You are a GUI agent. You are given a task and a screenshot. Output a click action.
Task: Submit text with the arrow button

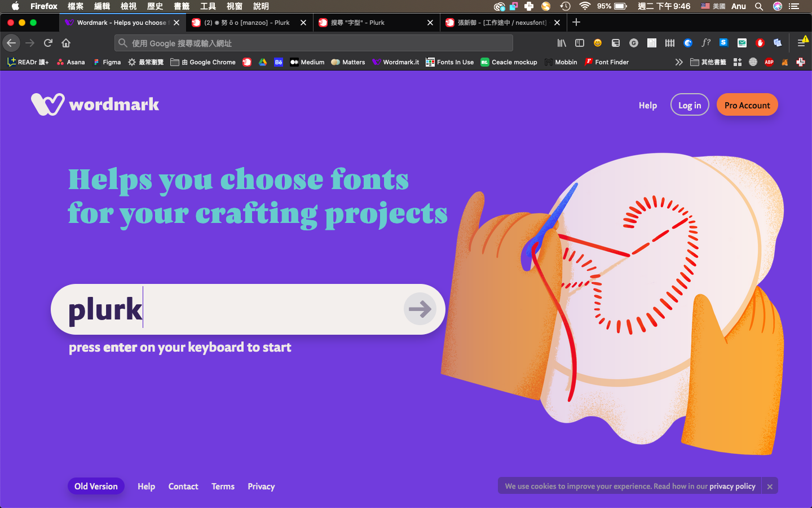click(420, 309)
